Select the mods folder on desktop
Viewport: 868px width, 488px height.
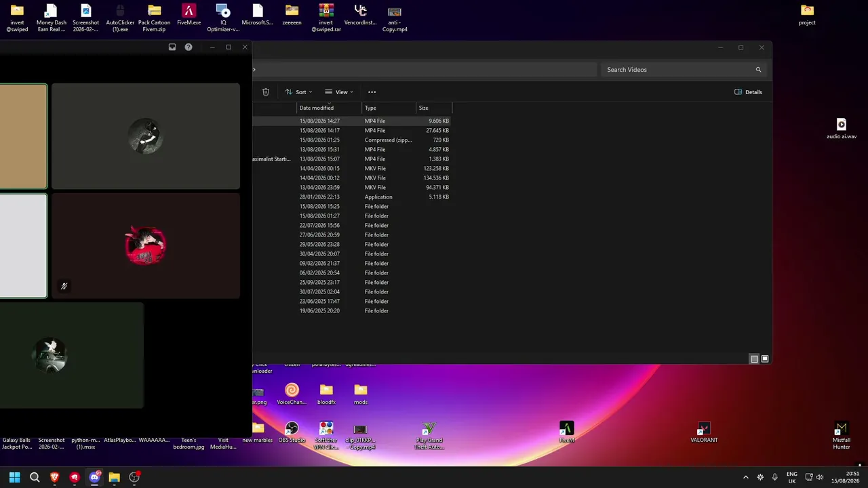click(361, 394)
